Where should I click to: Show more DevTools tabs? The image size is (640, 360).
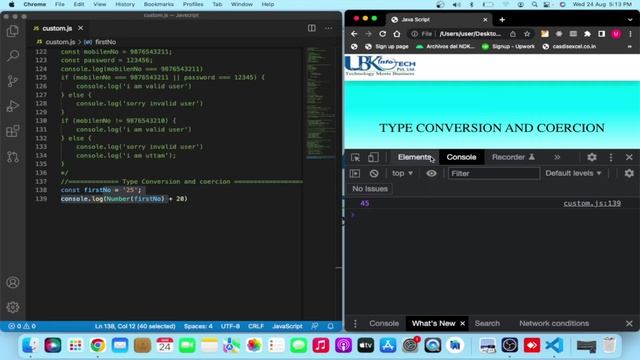557,157
